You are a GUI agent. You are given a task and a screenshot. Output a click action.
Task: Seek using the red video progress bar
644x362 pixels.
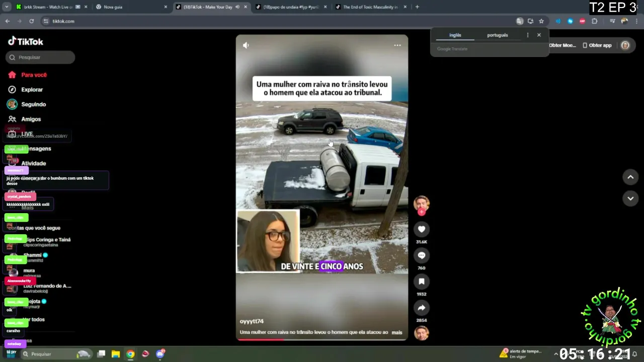322,339
